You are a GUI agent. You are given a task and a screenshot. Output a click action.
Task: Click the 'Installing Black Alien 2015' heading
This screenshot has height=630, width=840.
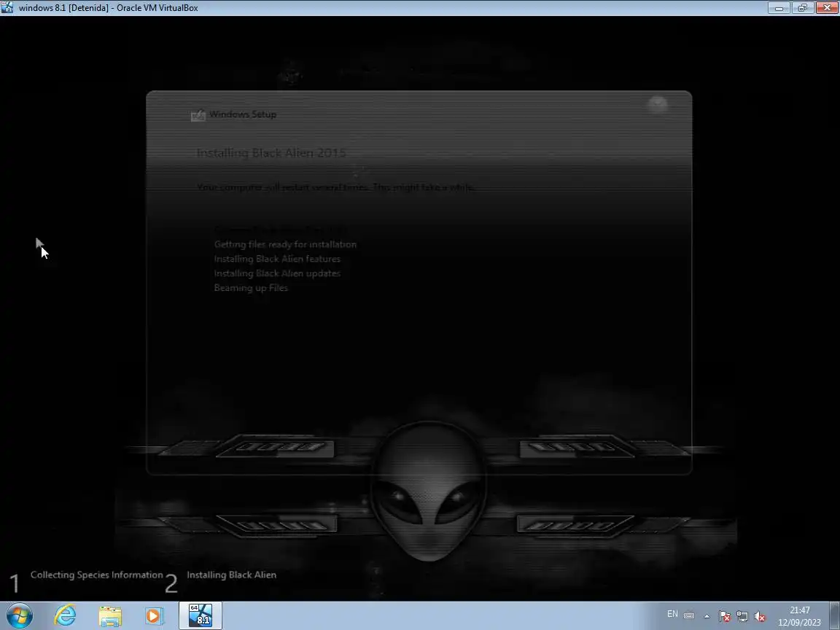[x=271, y=152]
